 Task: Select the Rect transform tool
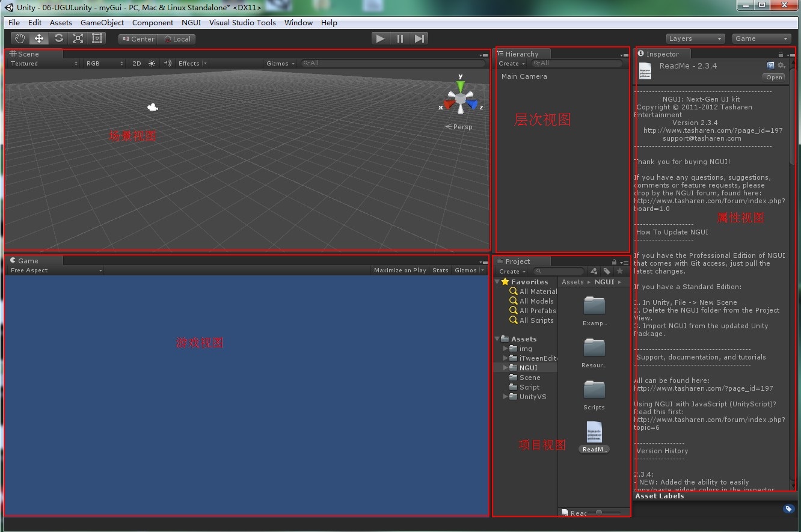(x=97, y=38)
